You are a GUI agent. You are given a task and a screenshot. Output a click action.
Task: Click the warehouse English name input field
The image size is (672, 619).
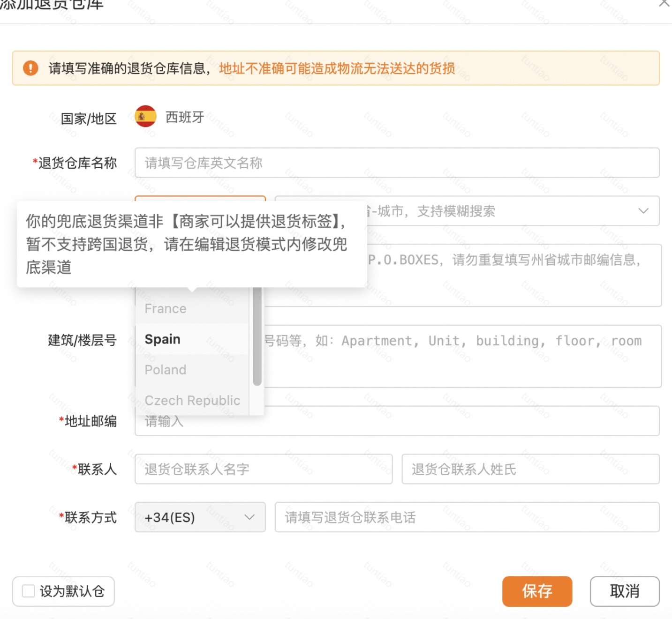point(398,163)
